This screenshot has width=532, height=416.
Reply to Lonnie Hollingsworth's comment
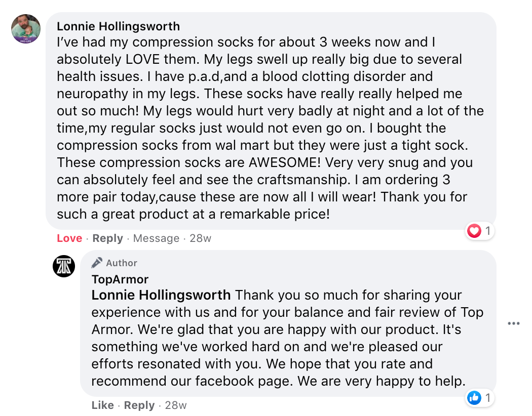tap(107, 238)
